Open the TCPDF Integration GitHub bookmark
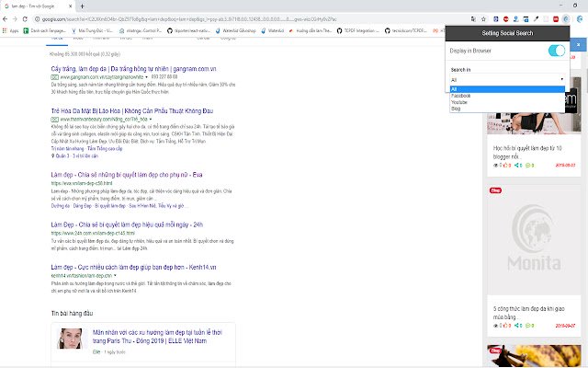Image resolution: width=588 pixels, height=368 pixels. click(358, 30)
